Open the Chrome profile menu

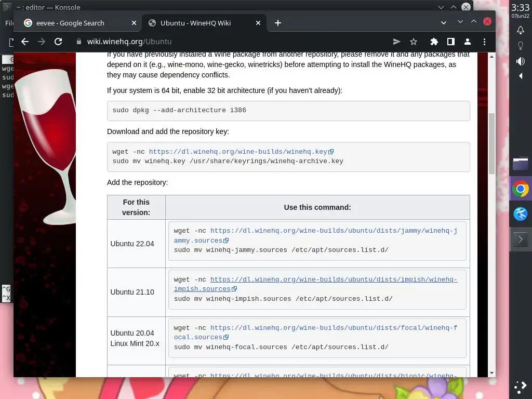pyautogui.click(x=467, y=42)
